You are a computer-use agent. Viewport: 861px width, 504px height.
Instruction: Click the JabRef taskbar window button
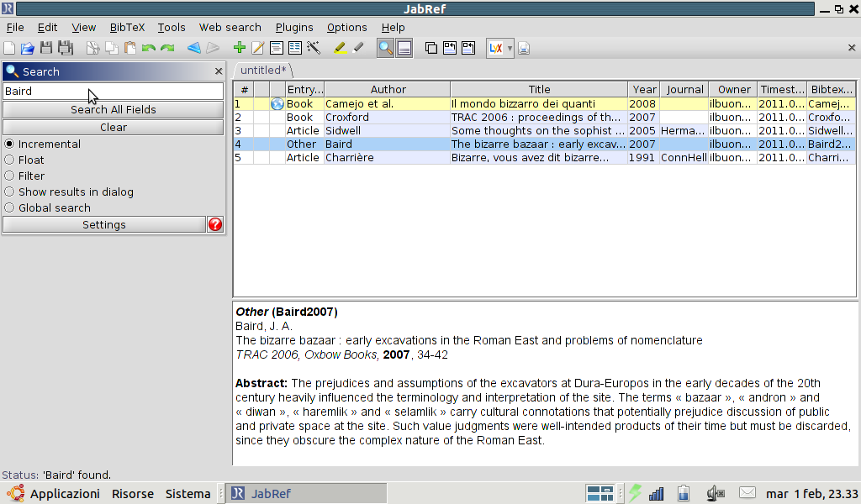pyautogui.click(x=308, y=494)
